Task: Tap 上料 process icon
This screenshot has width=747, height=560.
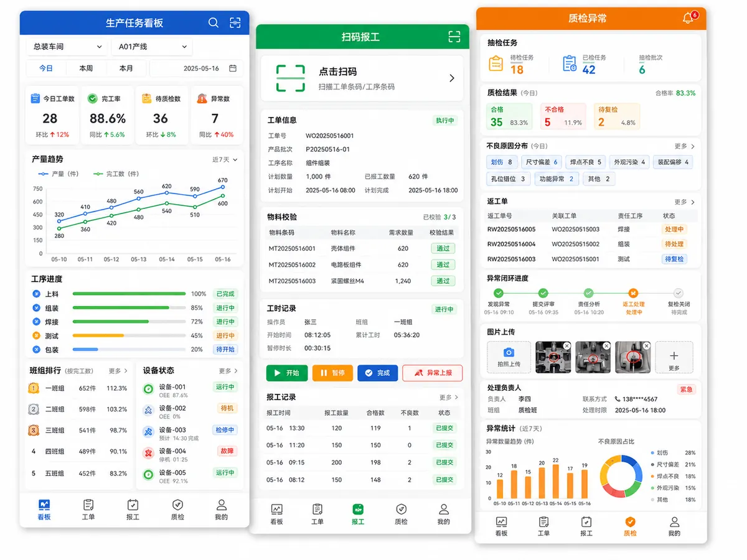Action: pos(35,294)
